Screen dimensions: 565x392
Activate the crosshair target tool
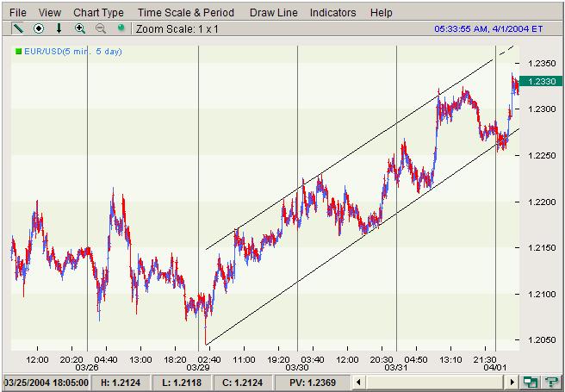pyautogui.click(x=39, y=28)
